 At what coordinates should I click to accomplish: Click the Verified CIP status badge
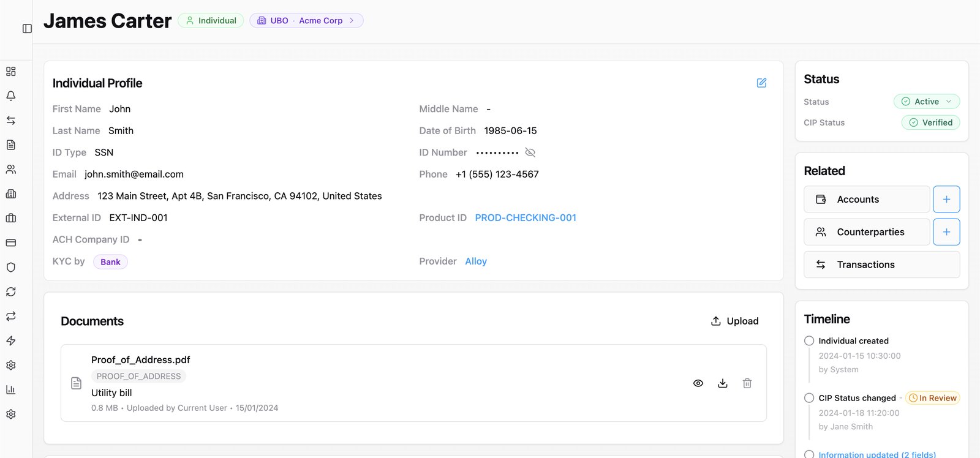pos(930,122)
